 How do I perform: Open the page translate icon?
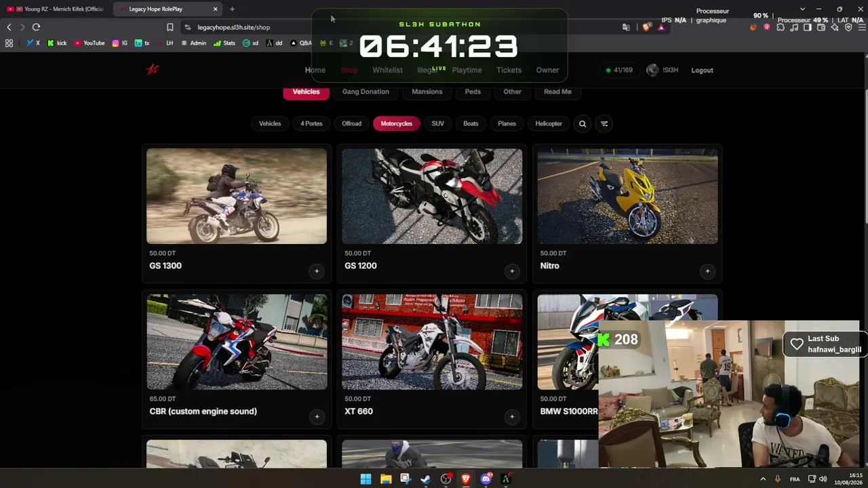point(626,27)
